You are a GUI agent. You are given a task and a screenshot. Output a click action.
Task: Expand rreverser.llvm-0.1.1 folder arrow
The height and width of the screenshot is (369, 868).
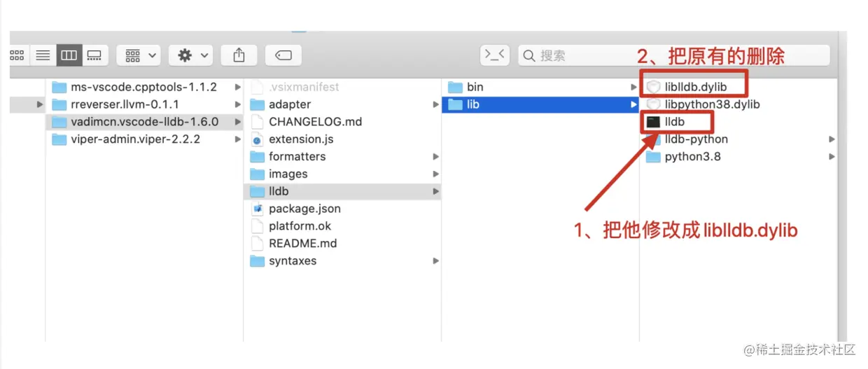pos(238,104)
